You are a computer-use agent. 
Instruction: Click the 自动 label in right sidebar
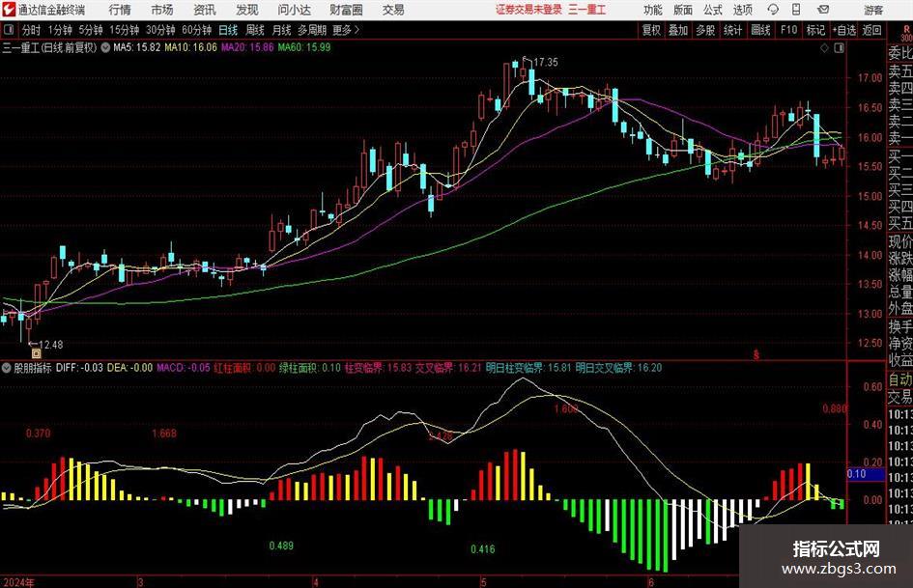(x=900, y=379)
